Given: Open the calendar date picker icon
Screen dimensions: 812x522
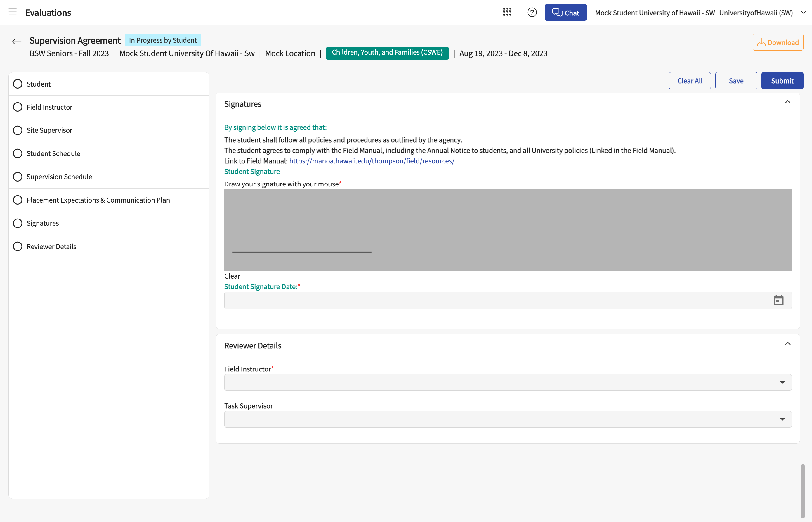Looking at the screenshot, I should coord(778,300).
